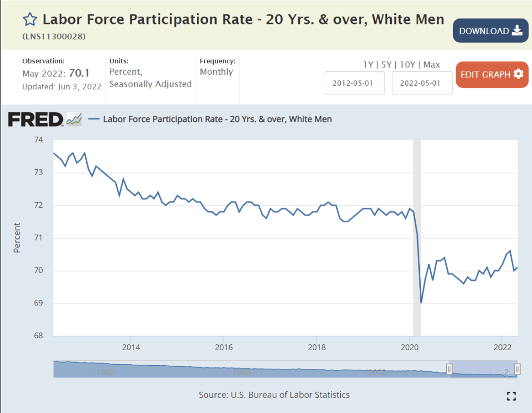Screen dimensions: 532x413
Task: Click the FRED logo
Action: point(35,119)
